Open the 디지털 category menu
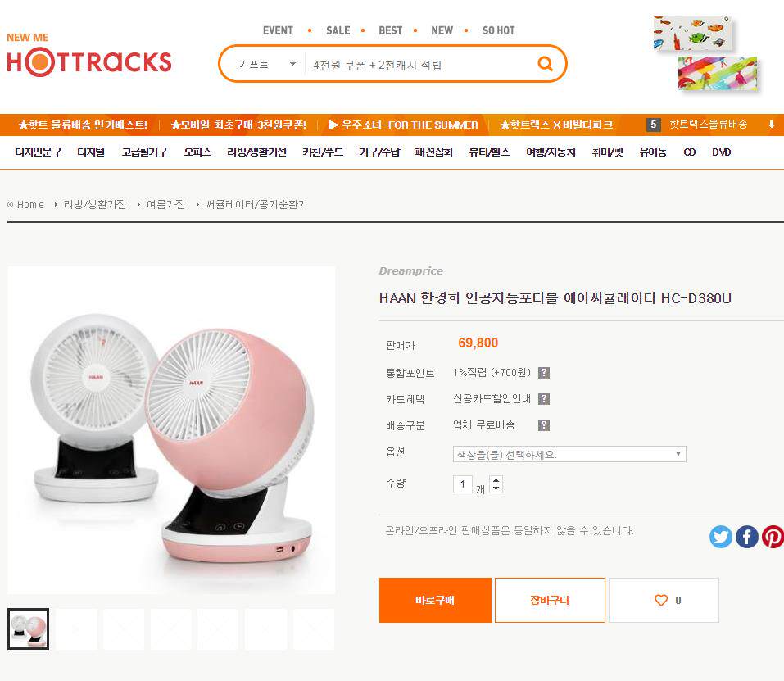Viewport: 784px width, 681px height. tap(91, 152)
